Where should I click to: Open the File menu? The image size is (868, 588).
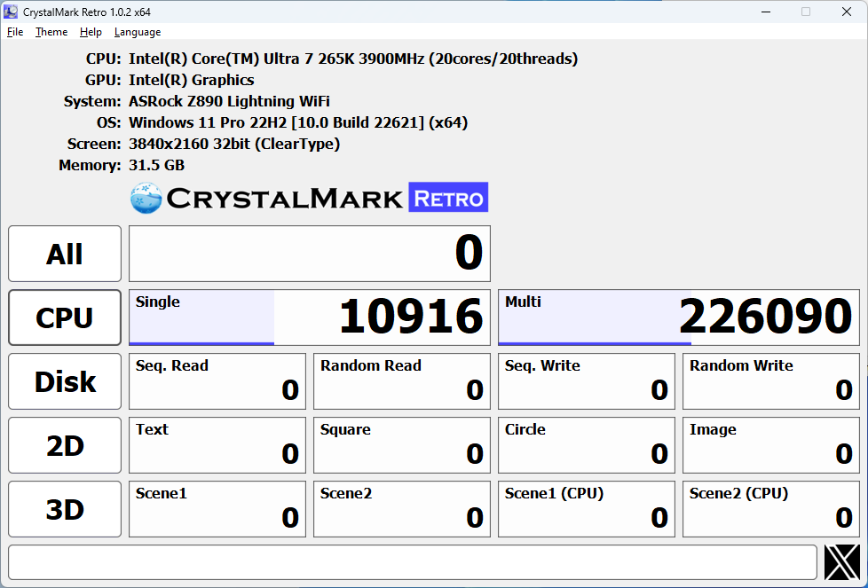[x=15, y=32]
